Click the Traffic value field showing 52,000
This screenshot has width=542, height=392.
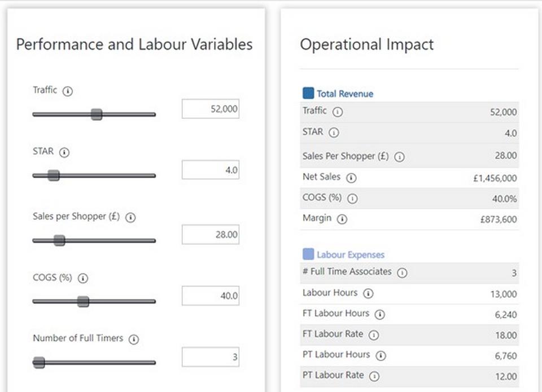(210, 109)
